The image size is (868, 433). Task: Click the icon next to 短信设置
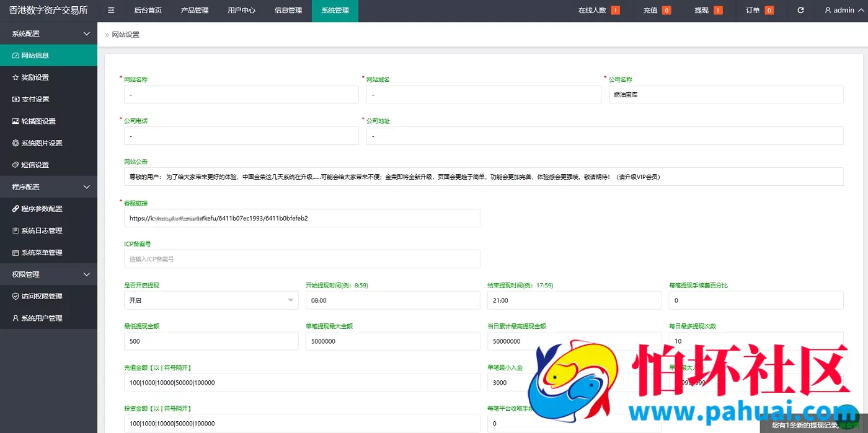point(16,165)
